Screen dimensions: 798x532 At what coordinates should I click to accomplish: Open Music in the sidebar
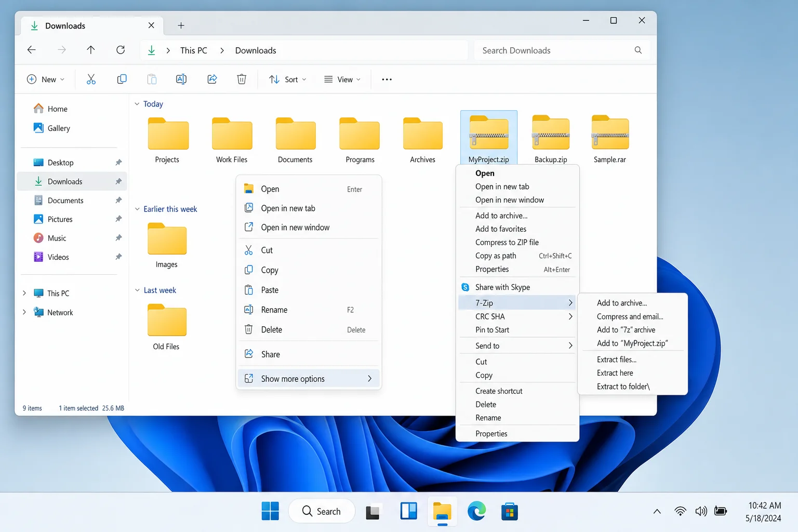tap(72, 238)
